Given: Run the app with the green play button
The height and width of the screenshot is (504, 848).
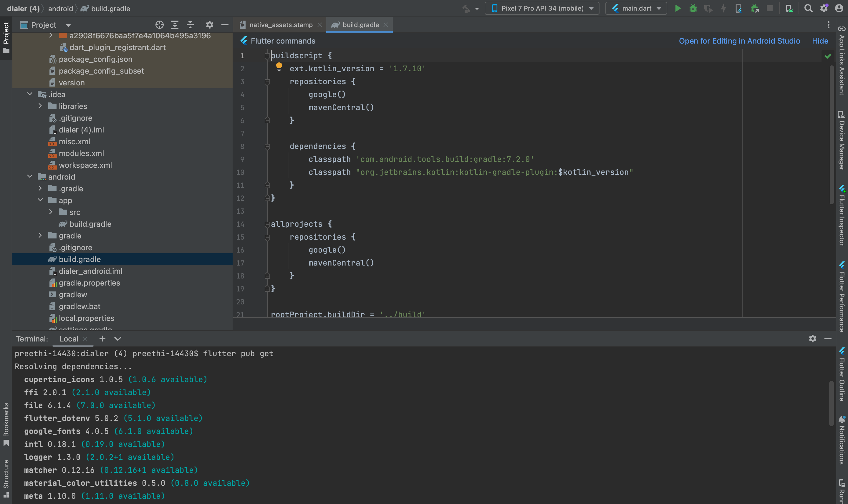Looking at the screenshot, I should [678, 9].
